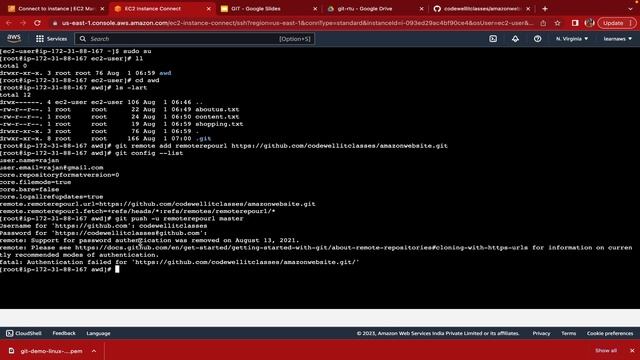Click the 'git push -u remoterepourl master' command
The height and width of the screenshot is (360, 640).
(x=179, y=219)
